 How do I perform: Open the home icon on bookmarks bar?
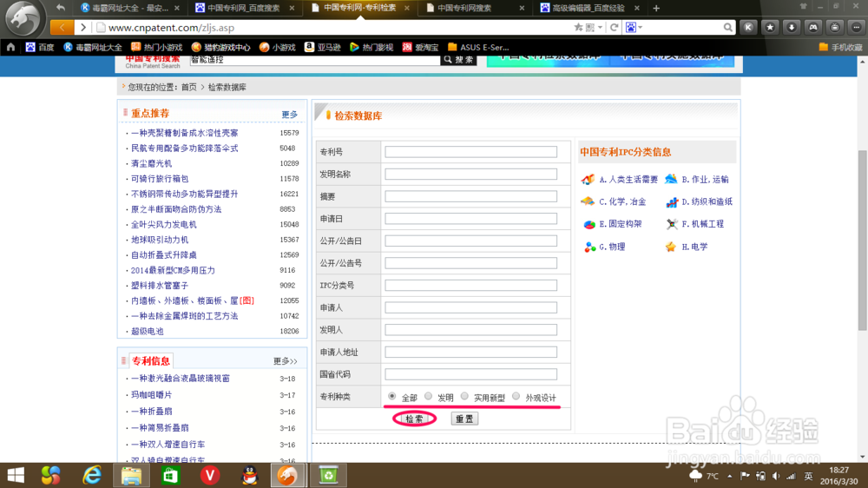(x=10, y=47)
